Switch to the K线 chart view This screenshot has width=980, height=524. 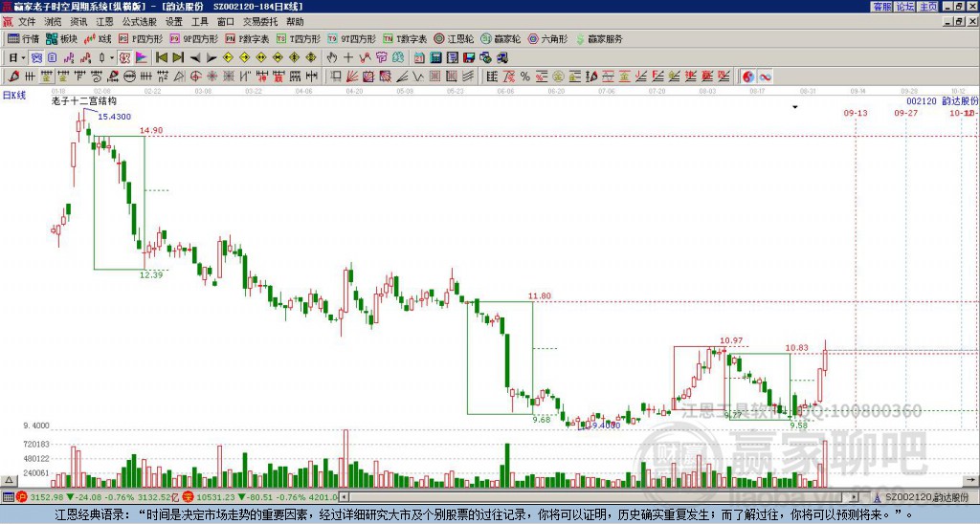(98, 38)
